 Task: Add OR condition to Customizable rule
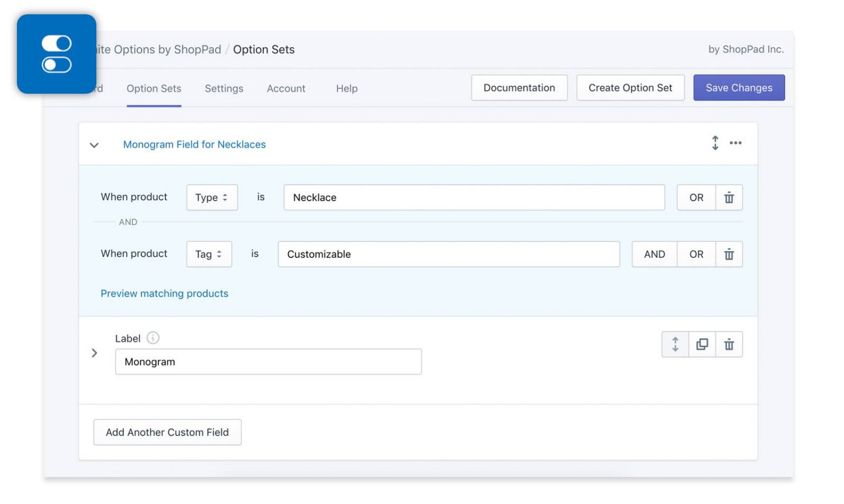[696, 254]
